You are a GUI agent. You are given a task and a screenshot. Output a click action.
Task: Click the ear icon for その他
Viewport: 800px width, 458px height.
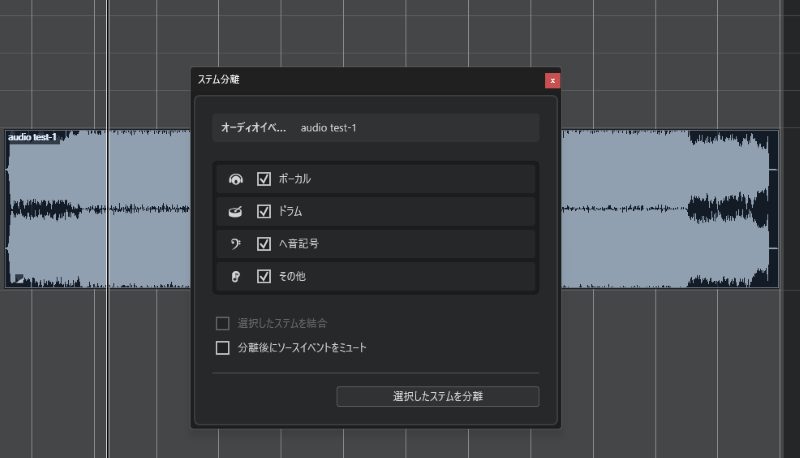[235, 275]
